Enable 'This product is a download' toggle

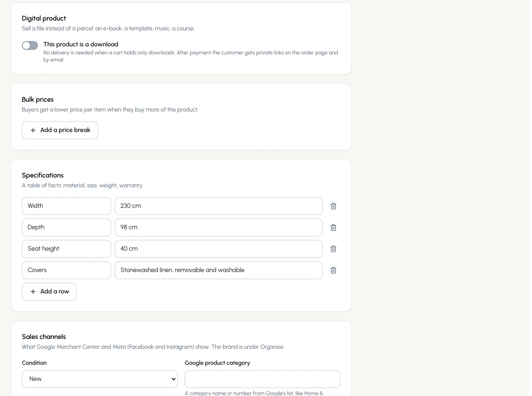(x=30, y=46)
